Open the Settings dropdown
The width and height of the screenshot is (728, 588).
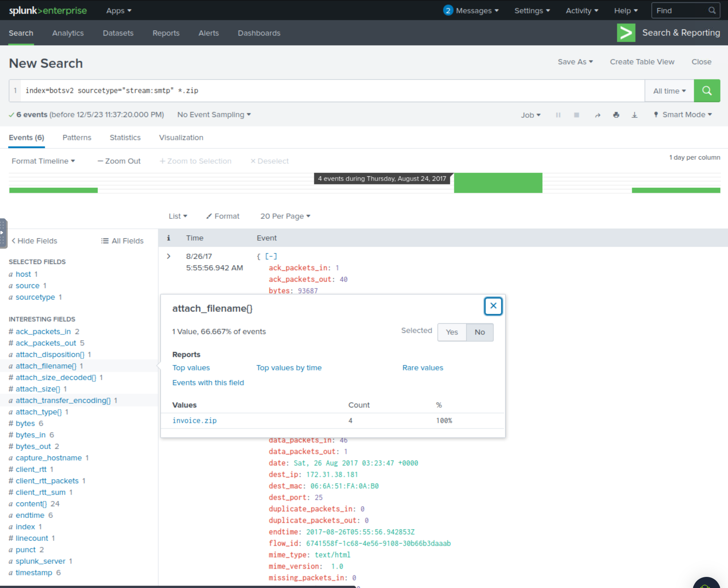click(x=532, y=11)
